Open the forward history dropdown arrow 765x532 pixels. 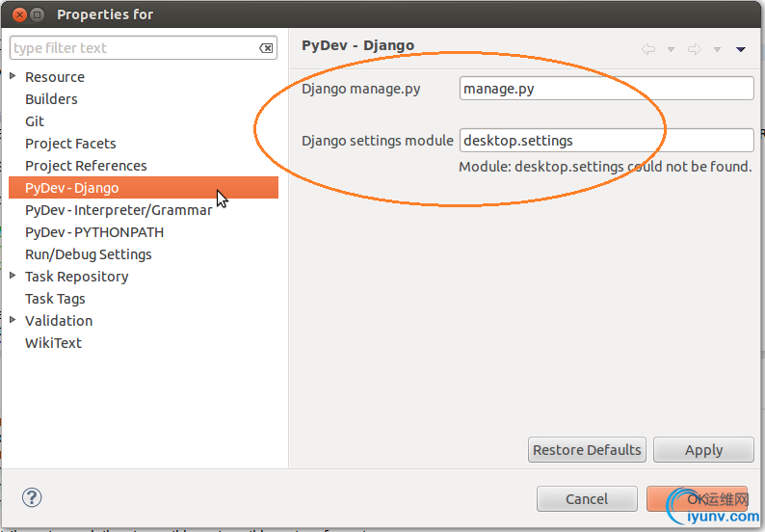point(717,49)
